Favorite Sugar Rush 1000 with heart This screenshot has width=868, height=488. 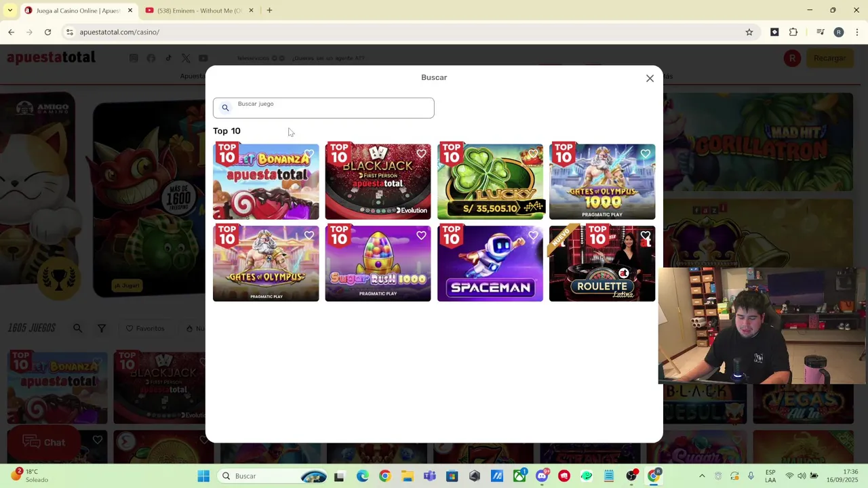[x=421, y=236]
